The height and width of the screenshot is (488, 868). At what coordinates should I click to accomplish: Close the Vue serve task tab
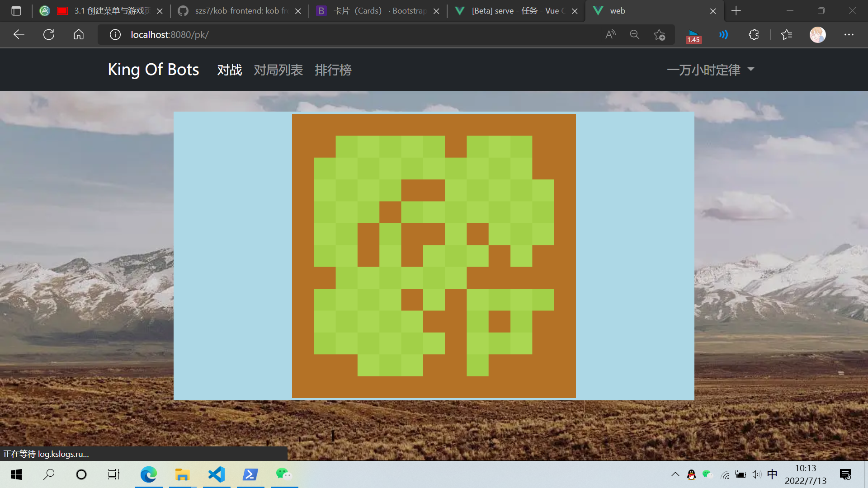coord(575,11)
